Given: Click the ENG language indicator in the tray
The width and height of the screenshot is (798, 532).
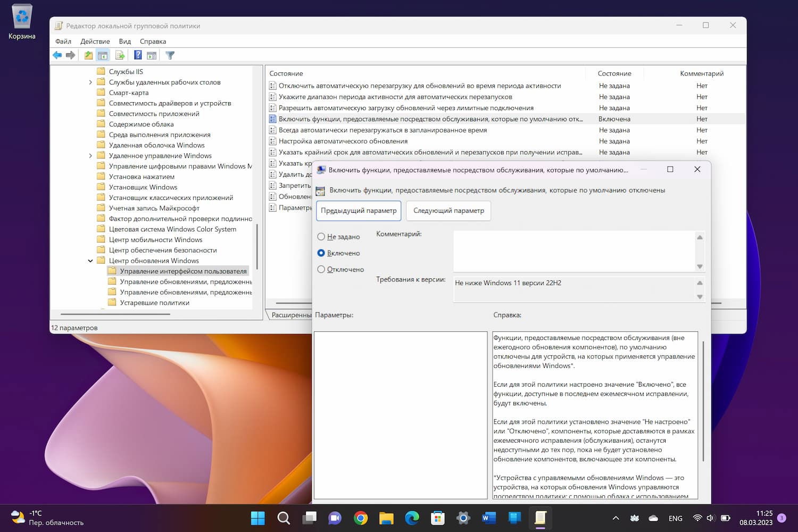Looking at the screenshot, I should (x=675, y=518).
